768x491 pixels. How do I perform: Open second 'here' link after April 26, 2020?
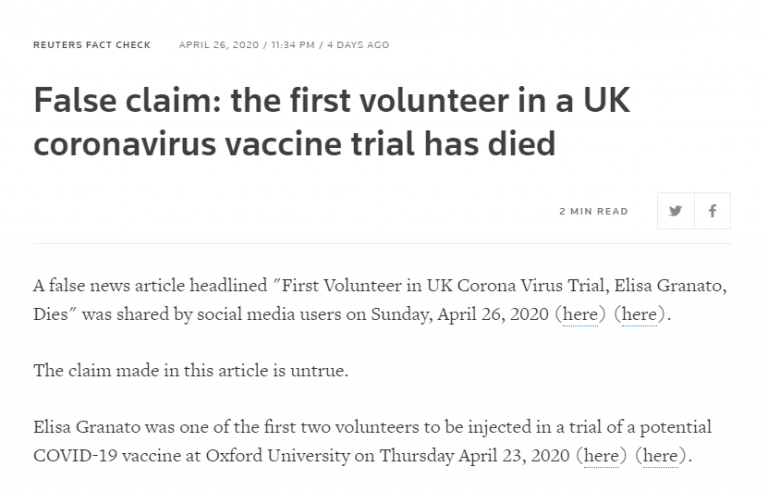click(x=639, y=314)
